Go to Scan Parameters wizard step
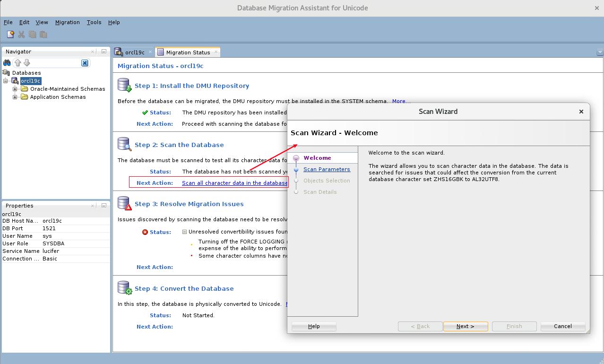The image size is (604, 364). [x=327, y=169]
